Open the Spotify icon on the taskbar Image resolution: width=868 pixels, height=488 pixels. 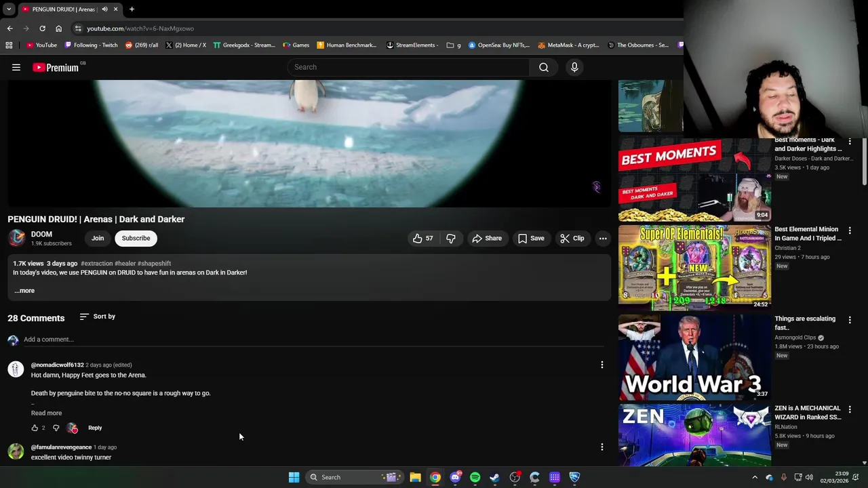coord(475,477)
